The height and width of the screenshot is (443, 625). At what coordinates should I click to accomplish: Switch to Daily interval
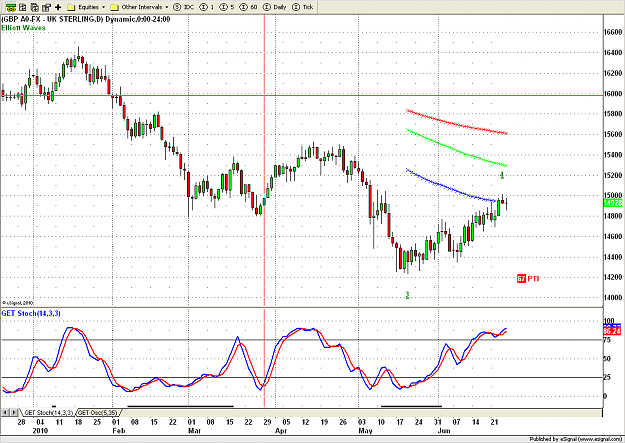(275, 7)
